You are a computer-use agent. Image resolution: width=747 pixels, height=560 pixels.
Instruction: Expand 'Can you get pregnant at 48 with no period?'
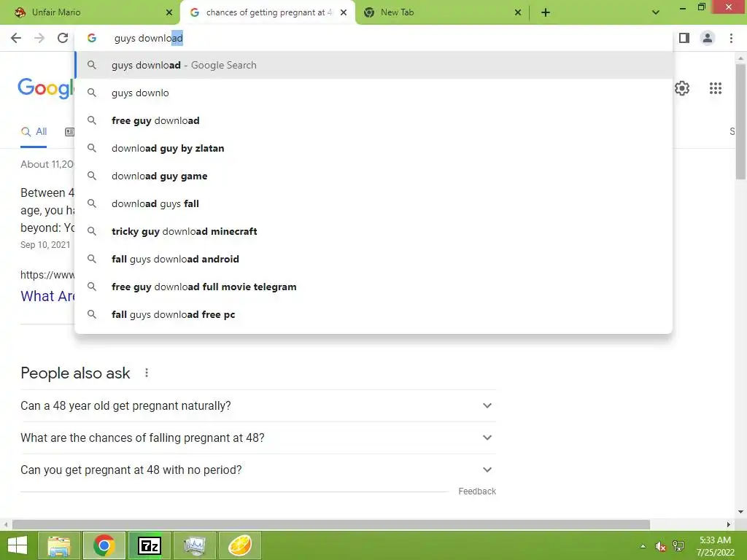pos(258,470)
